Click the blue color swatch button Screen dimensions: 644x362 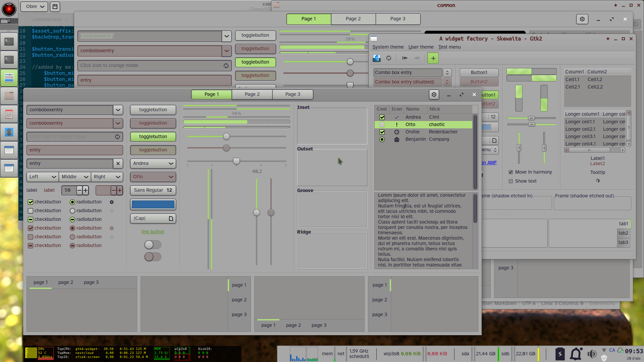[153, 204]
